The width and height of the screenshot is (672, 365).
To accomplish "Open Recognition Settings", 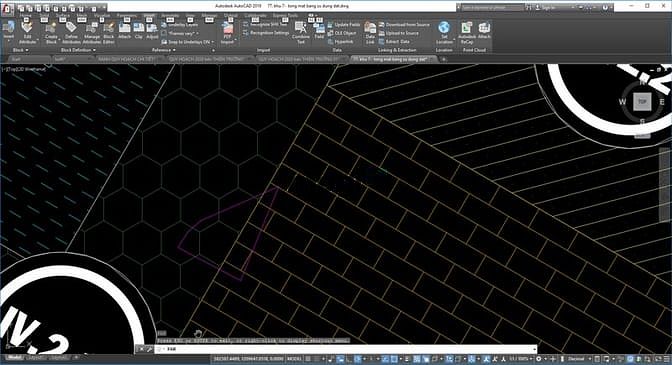I will 266,33.
